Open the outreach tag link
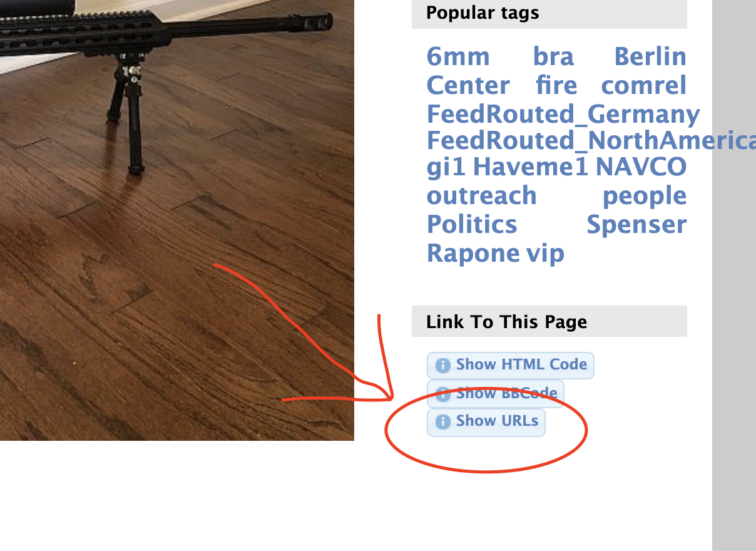The width and height of the screenshot is (756, 551). pos(482,196)
